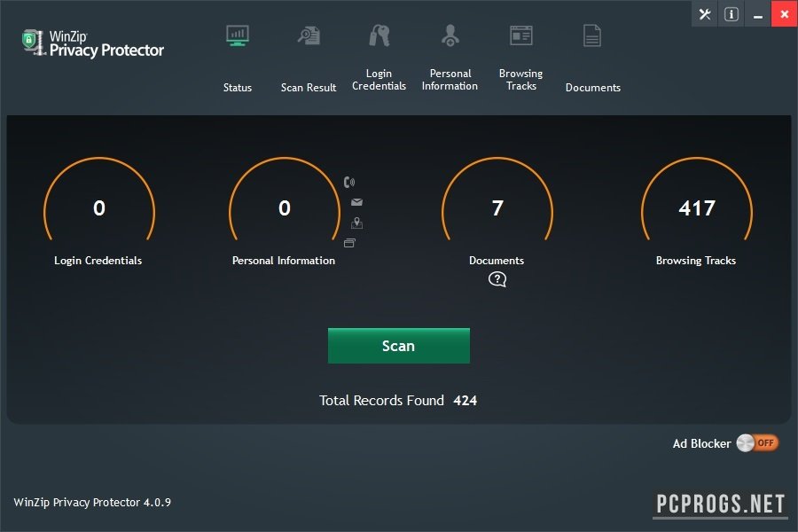Click the info icon in the title bar
The width and height of the screenshot is (798, 532).
731,14
